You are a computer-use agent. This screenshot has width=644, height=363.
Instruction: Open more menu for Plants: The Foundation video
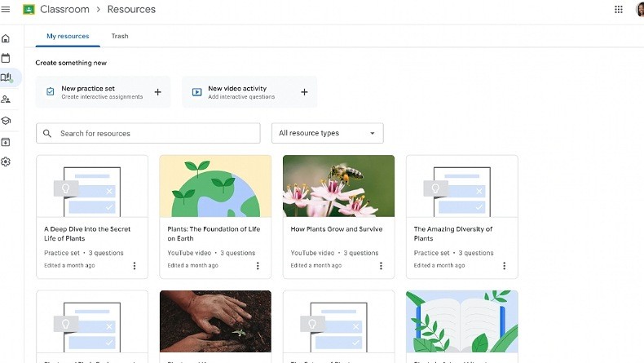pos(258,266)
